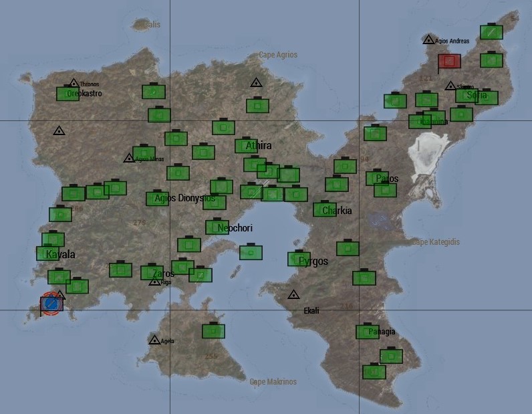Select green sector marker overlapping Neochori label
The image size is (532, 414).
coord(217,227)
